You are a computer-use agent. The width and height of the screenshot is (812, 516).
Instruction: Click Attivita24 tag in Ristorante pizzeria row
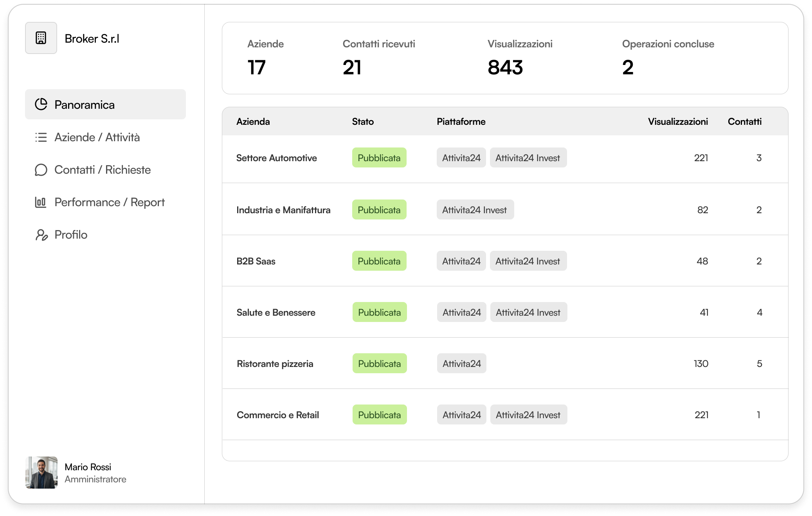[x=461, y=364]
